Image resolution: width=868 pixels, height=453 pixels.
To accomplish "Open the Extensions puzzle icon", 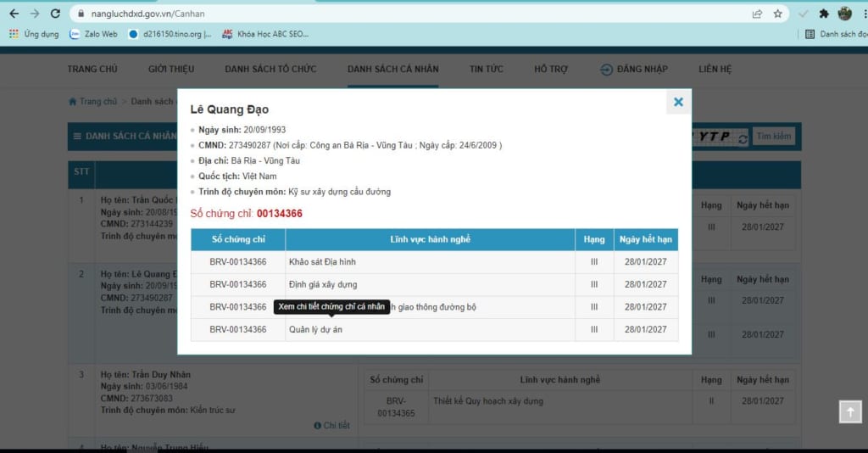I will click(824, 14).
